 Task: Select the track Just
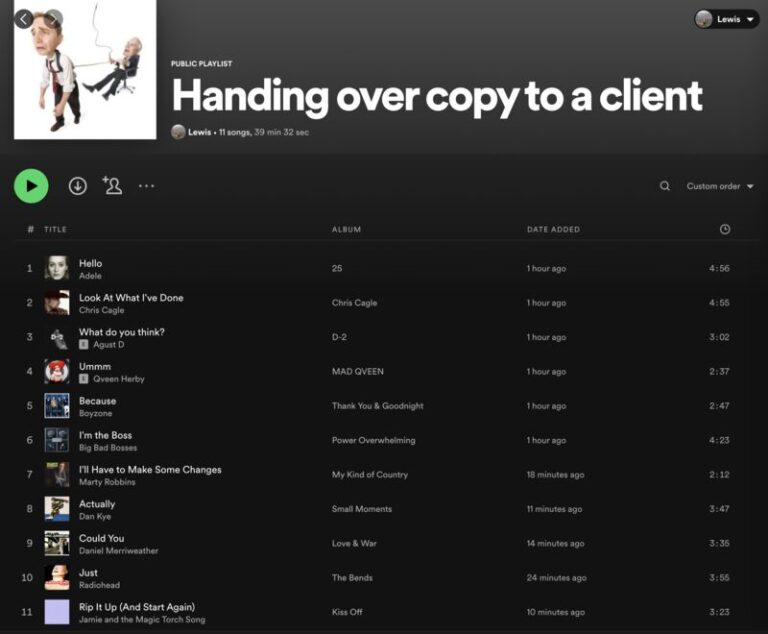[88, 572]
